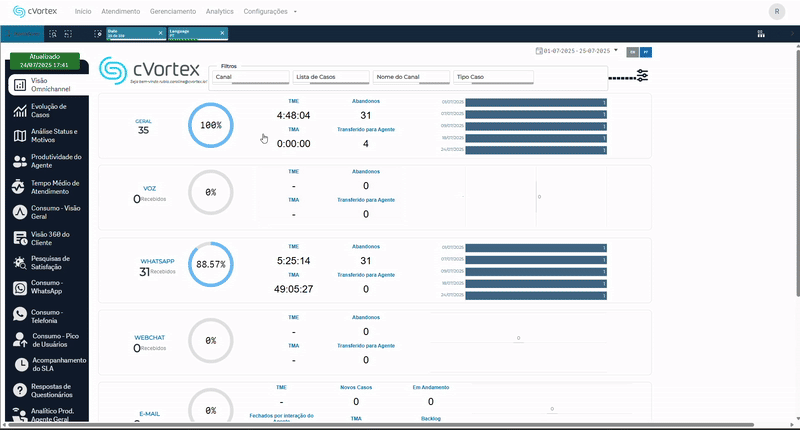Click the Consumo - WhatsApp icon

[20, 289]
